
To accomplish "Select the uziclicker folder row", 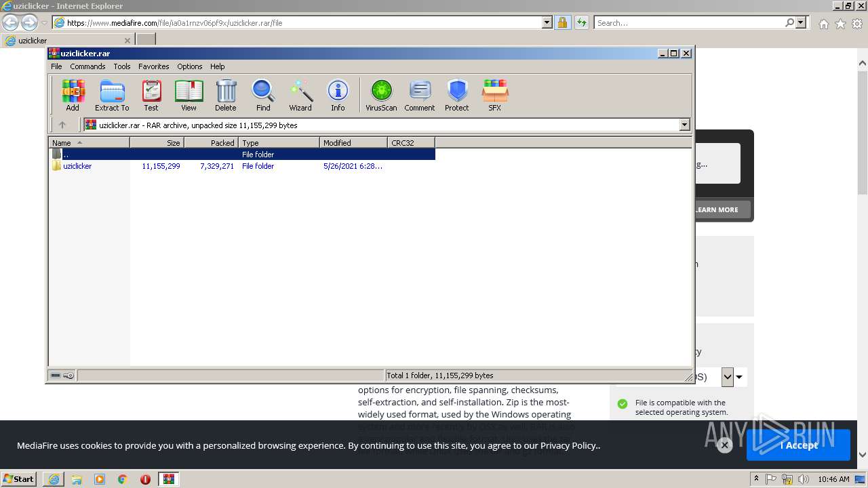I will [242, 166].
